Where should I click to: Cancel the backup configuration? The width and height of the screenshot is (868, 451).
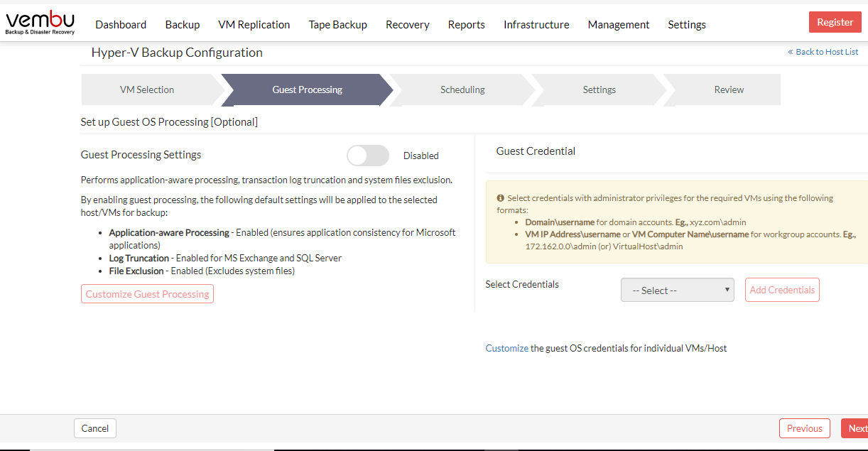[95, 428]
